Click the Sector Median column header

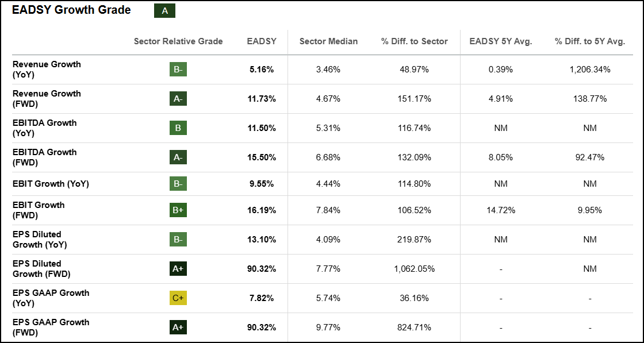pos(328,41)
